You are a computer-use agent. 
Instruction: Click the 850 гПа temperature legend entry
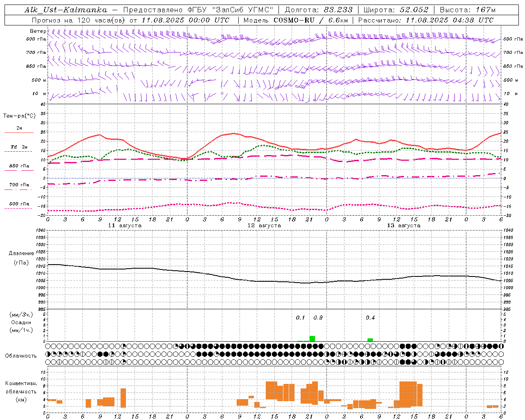[x=19, y=166]
